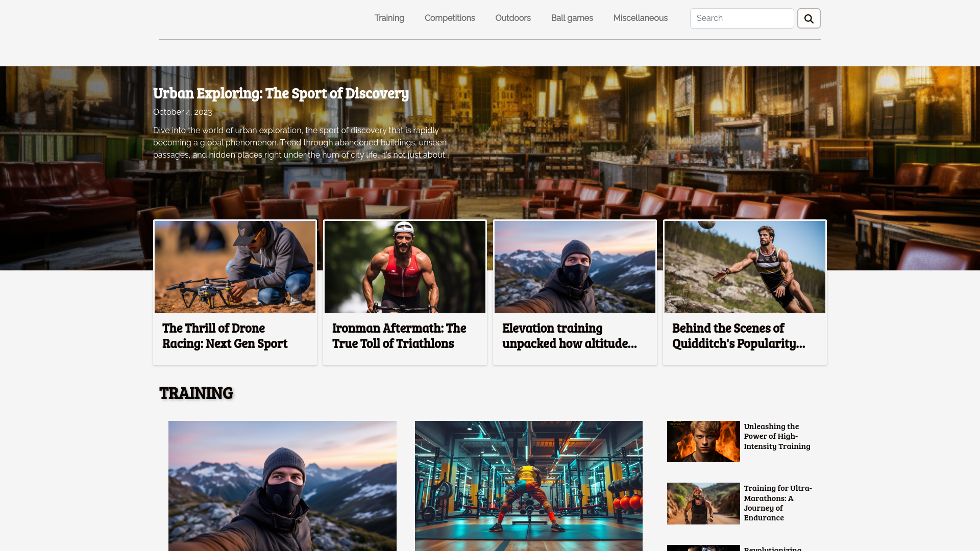Open Training for Ultra-Marathons: A Journey of Endurance
Image resolution: width=980 pixels, height=551 pixels.
click(x=778, y=503)
